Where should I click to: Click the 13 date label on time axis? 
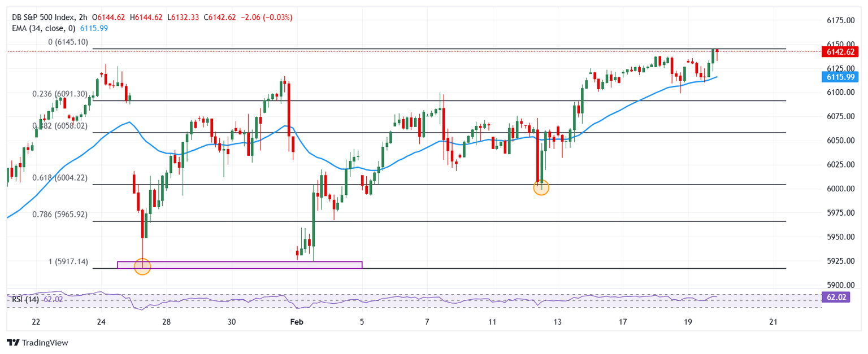pos(558,322)
